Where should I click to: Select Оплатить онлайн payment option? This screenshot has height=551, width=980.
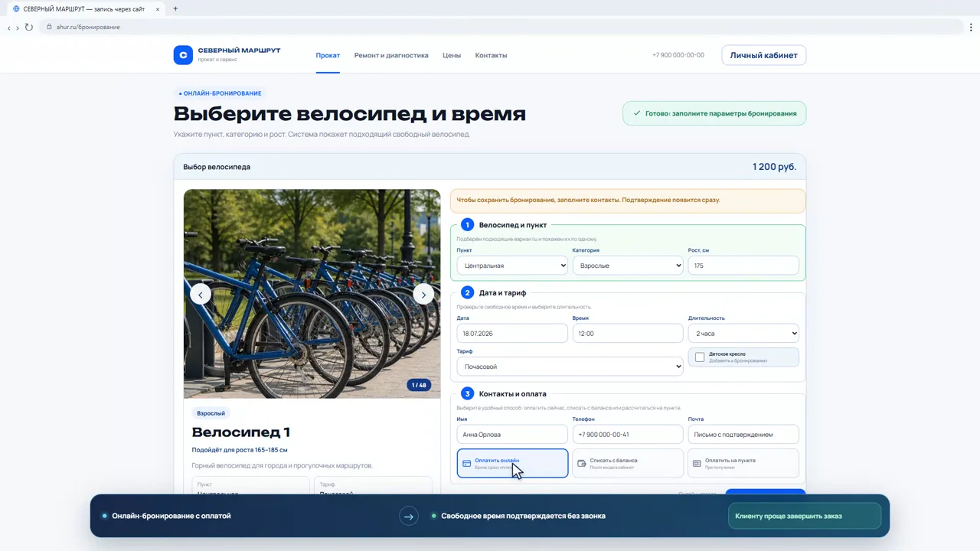pos(512,463)
